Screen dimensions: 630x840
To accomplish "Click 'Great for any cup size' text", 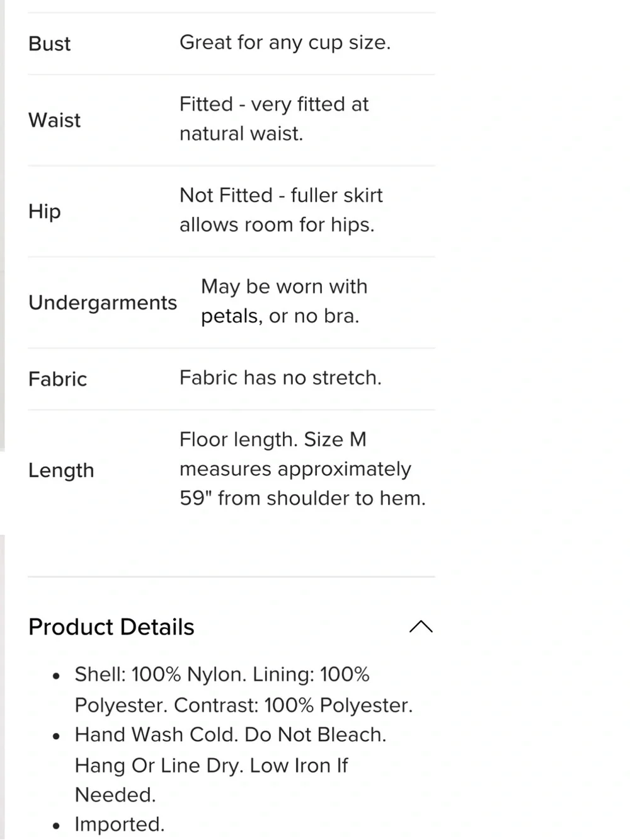I will coord(285,42).
